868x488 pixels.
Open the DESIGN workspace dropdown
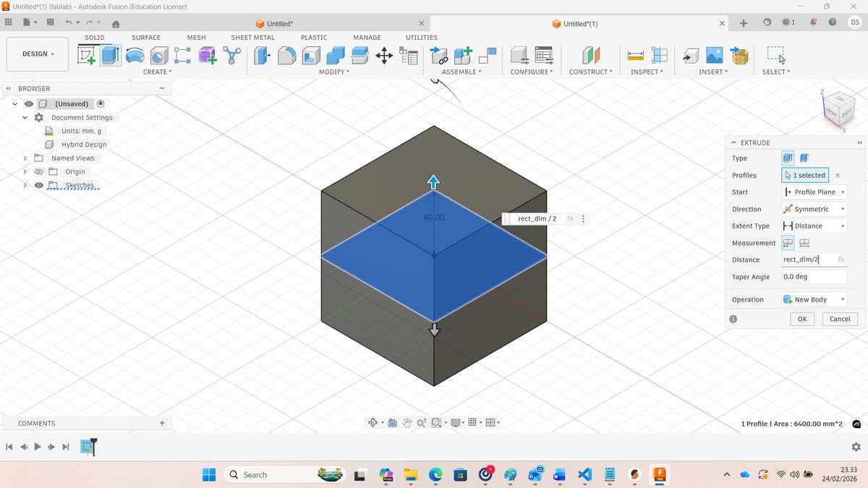[x=38, y=54]
